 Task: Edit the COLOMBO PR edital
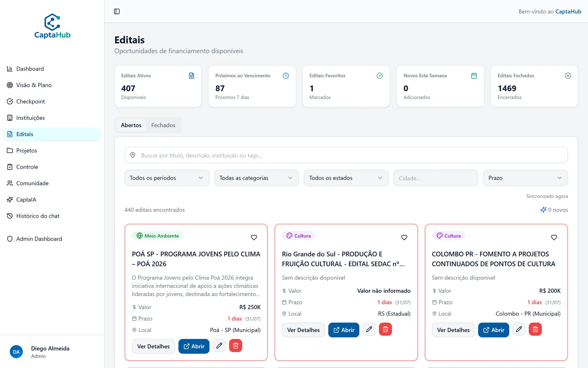coord(519,329)
